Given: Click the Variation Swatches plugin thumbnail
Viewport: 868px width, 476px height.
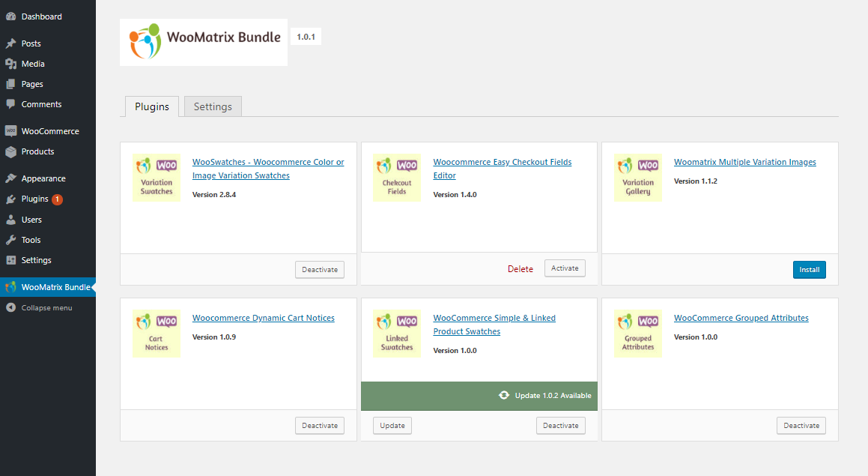Looking at the screenshot, I should [x=157, y=178].
